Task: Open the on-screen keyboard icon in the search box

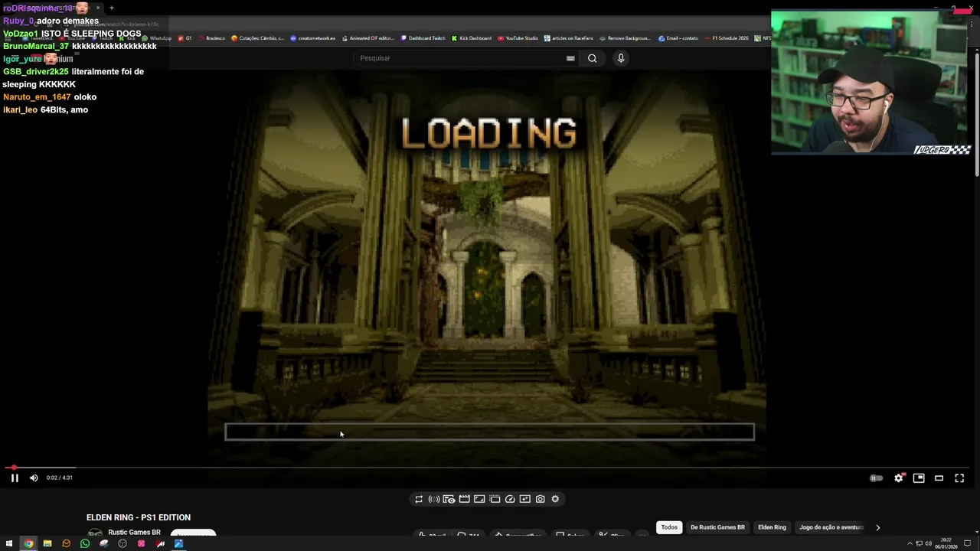Action: coord(570,58)
